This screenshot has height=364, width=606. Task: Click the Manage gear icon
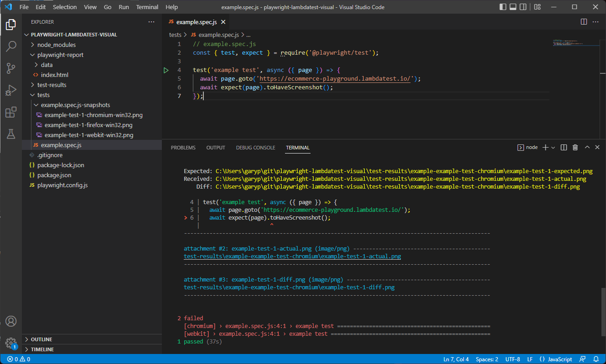(11, 343)
